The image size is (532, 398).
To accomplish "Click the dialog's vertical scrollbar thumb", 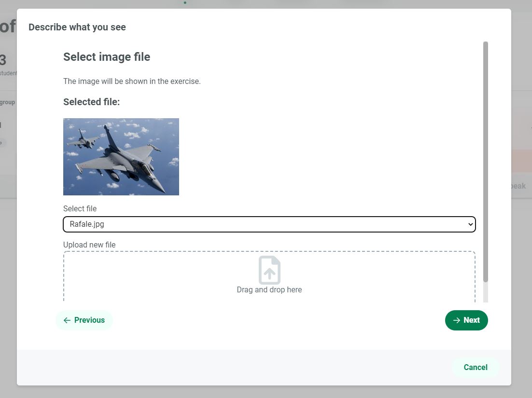I will [486, 162].
